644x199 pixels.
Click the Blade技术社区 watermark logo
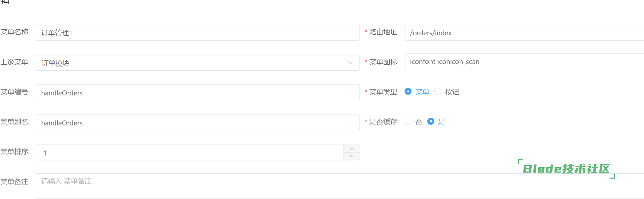click(566, 169)
